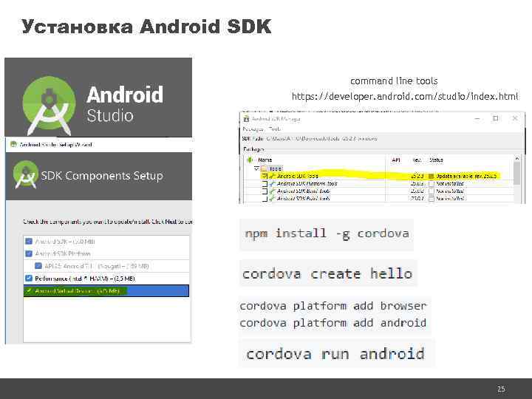Click the SDK Components Setup logo icon
This screenshot has height=399, width=532.
pos(26,174)
